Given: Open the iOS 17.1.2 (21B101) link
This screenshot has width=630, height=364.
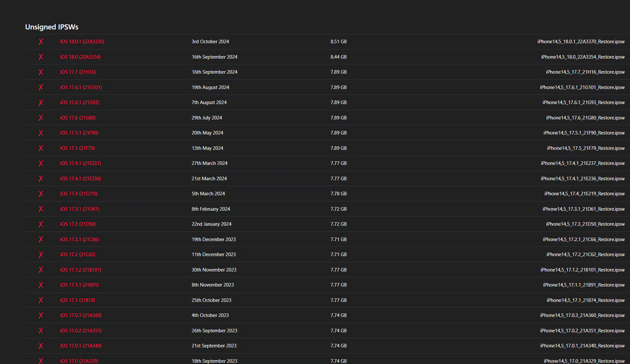Looking at the screenshot, I should pyautogui.click(x=81, y=270).
